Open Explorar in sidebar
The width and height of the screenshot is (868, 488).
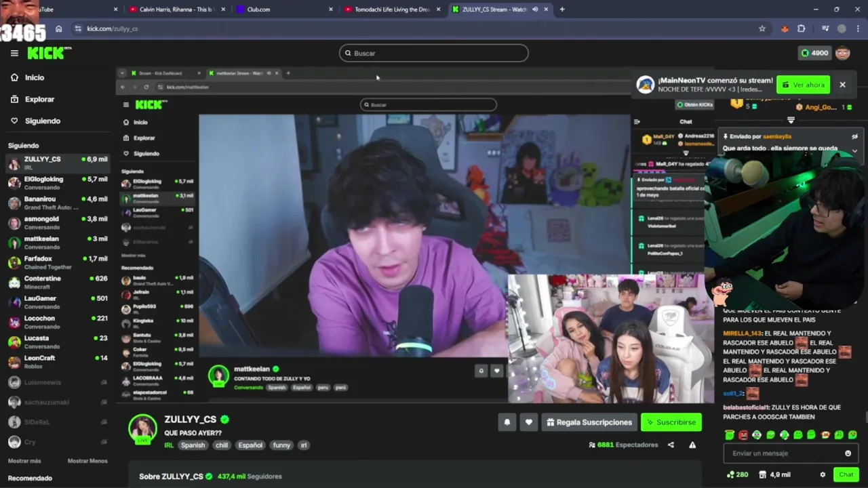click(x=32, y=99)
